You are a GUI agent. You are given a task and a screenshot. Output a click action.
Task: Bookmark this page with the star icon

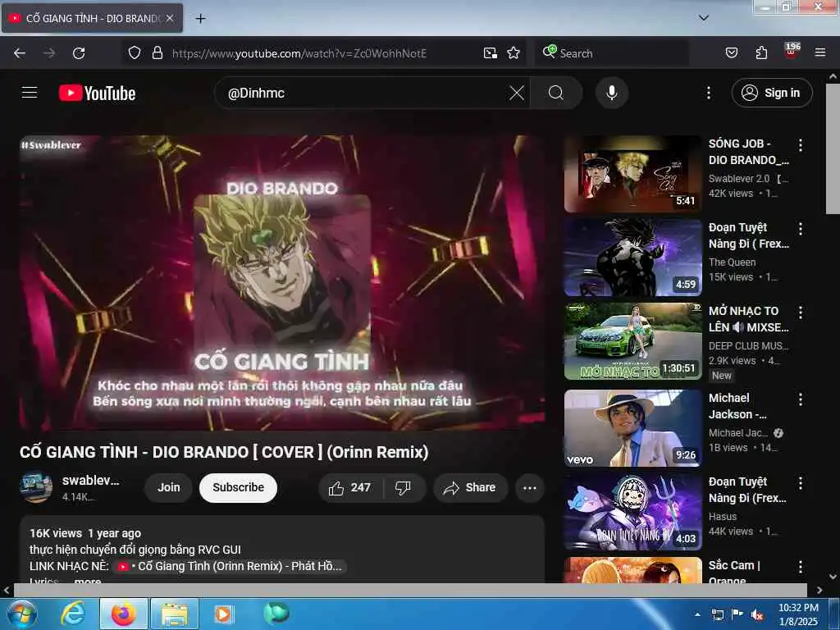pos(514,52)
